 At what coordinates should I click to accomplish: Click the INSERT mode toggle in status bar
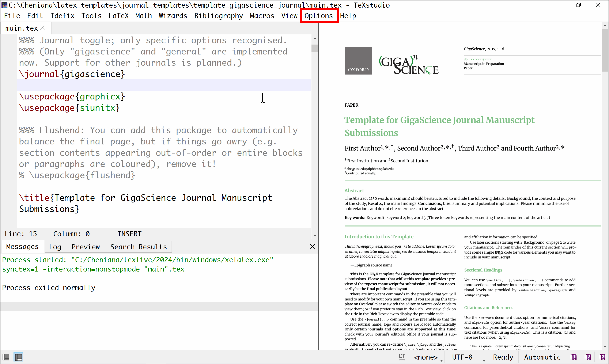pos(129,234)
